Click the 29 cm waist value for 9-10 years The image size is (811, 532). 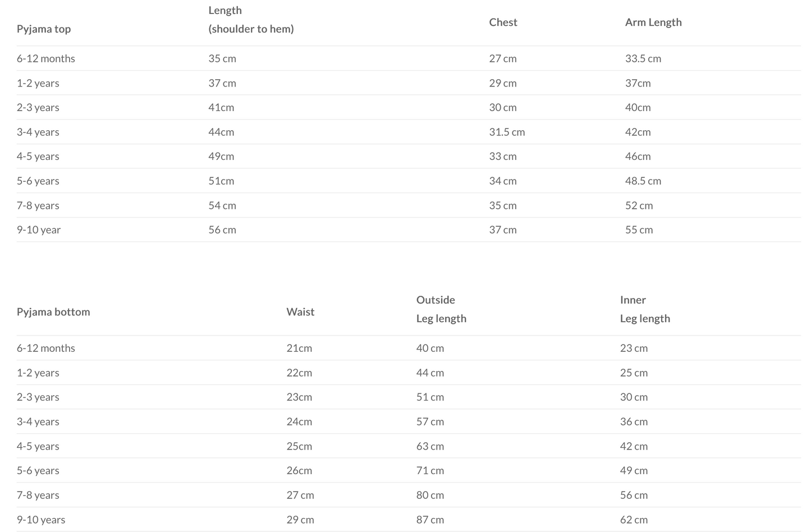tap(300, 520)
